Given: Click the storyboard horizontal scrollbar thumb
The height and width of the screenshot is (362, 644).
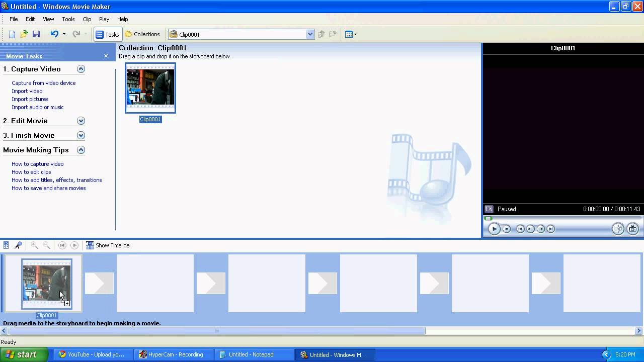Looking at the screenshot, I should pyautogui.click(x=217, y=331).
